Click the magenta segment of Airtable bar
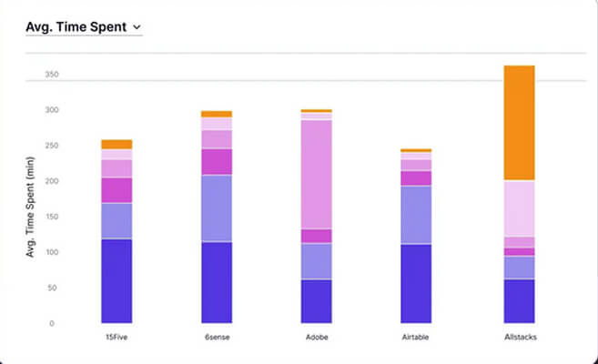 click(416, 178)
